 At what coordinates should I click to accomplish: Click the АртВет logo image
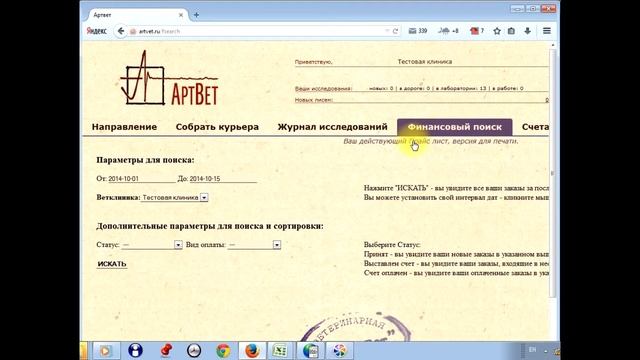pyautogui.click(x=169, y=78)
